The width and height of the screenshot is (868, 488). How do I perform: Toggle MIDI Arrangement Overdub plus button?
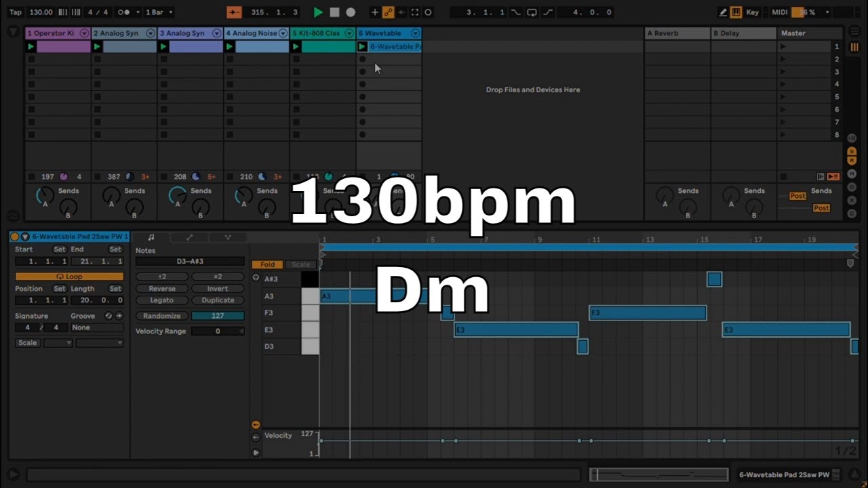click(374, 12)
